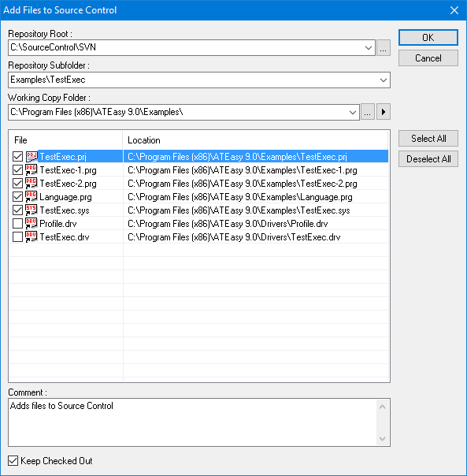The width and height of the screenshot is (467, 476).
Task: Toggle the Keep Checked Out checkbox
Action: [13, 460]
